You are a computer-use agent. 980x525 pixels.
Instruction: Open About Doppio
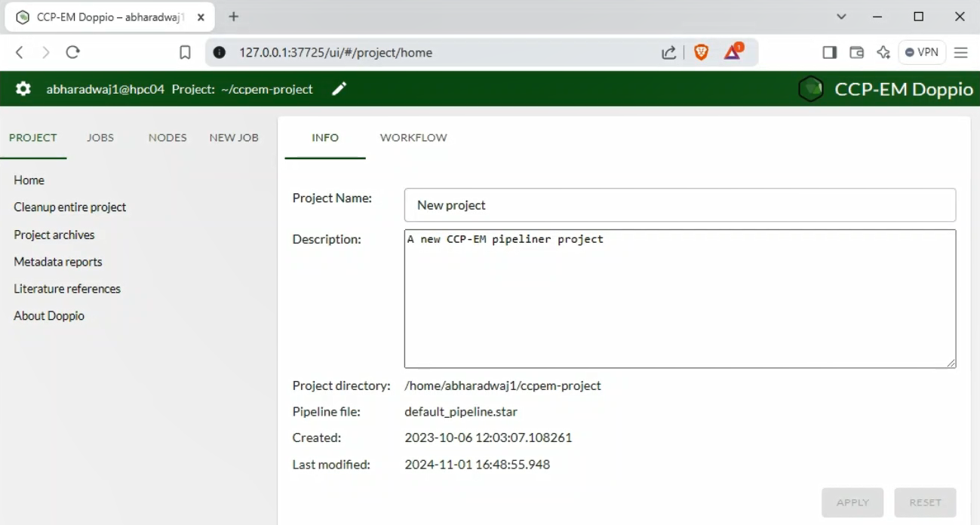49,316
